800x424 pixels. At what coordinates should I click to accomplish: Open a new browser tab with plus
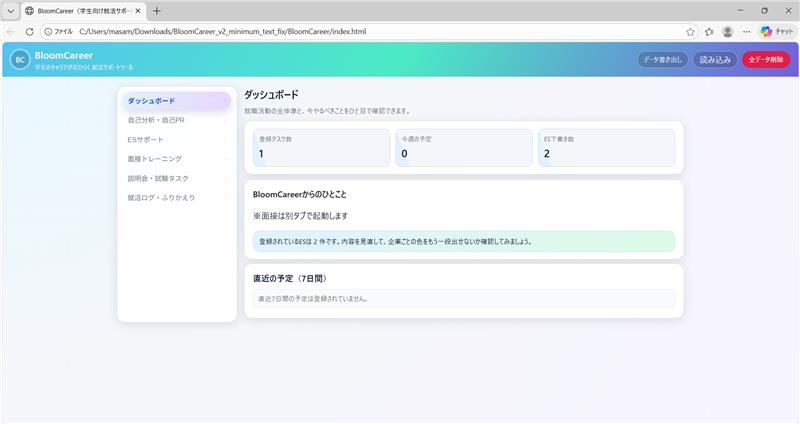coord(157,11)
